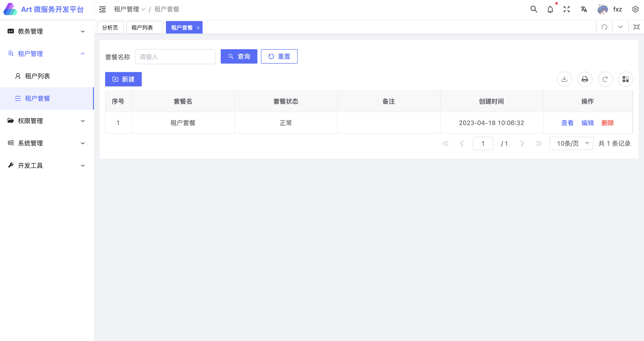Go to previous page arrow
The width and height of the screenshot is (644, 341).
[x=462, y=143]
